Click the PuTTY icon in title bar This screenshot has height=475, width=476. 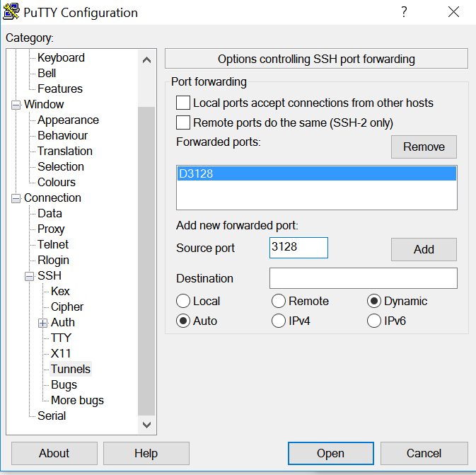click(x=11, y=11)
